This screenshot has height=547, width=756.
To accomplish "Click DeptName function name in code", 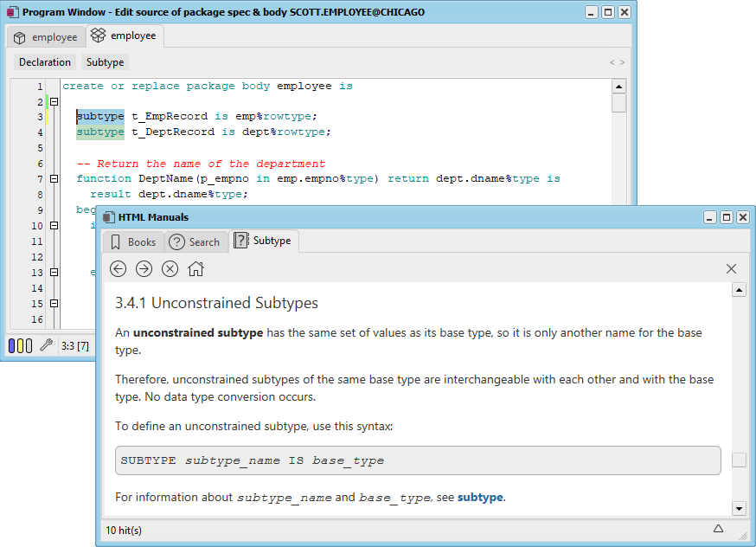I will click(165, 178).
